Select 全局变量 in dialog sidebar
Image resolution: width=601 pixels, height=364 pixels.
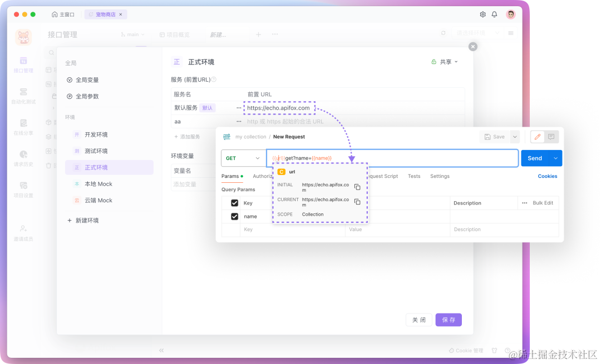(x=83, y=80)
